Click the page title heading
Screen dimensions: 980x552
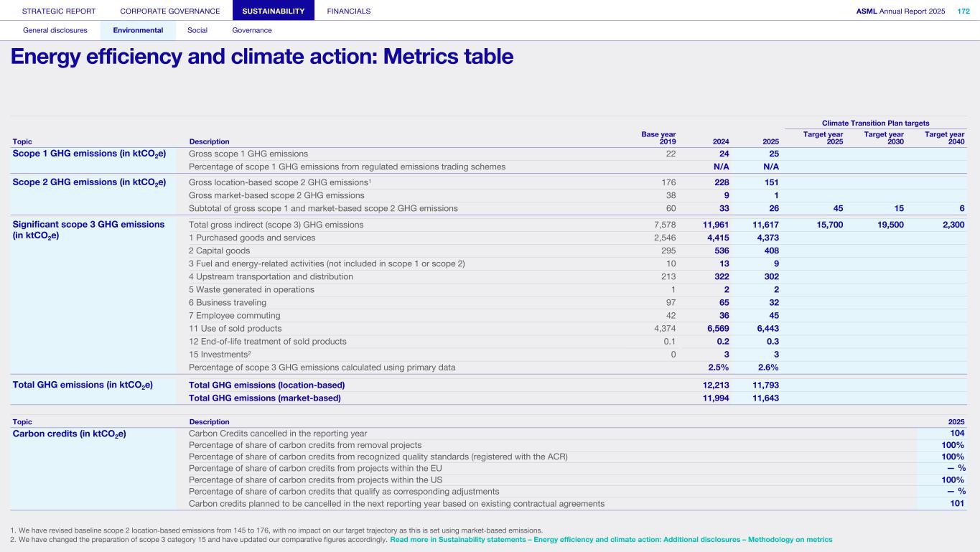click(x=262, y=57)
